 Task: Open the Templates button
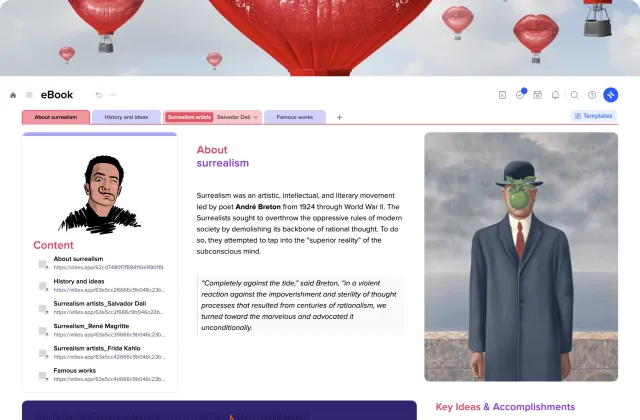point(594,116)
